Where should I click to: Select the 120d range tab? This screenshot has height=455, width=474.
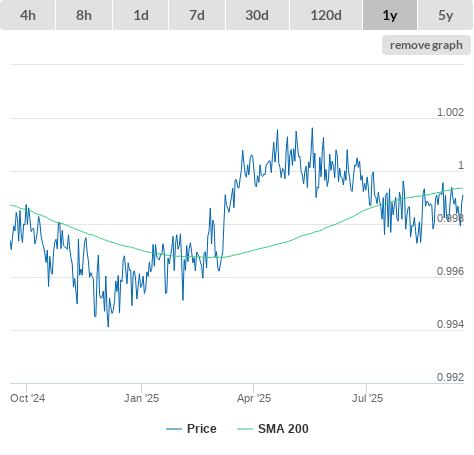tap(326, 15)
